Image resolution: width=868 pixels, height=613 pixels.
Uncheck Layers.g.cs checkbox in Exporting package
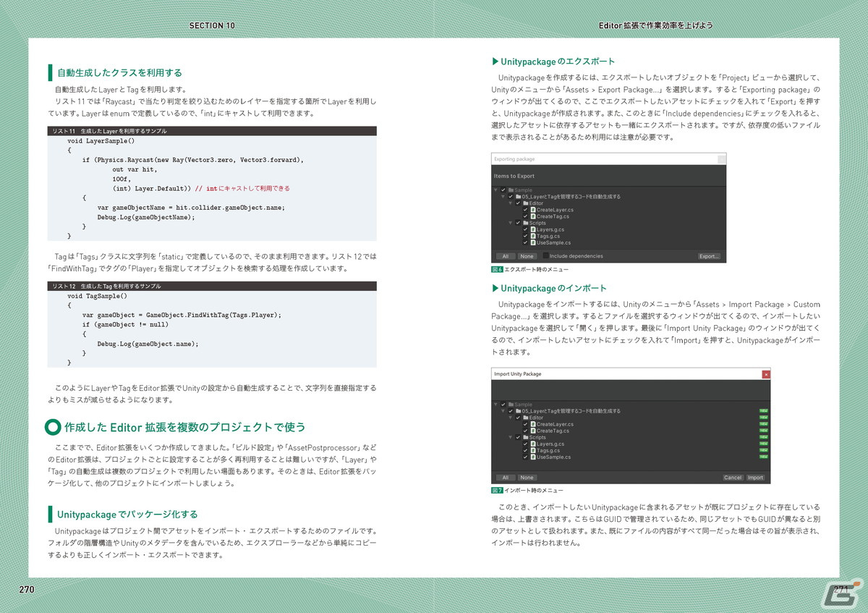pos(525,229)
